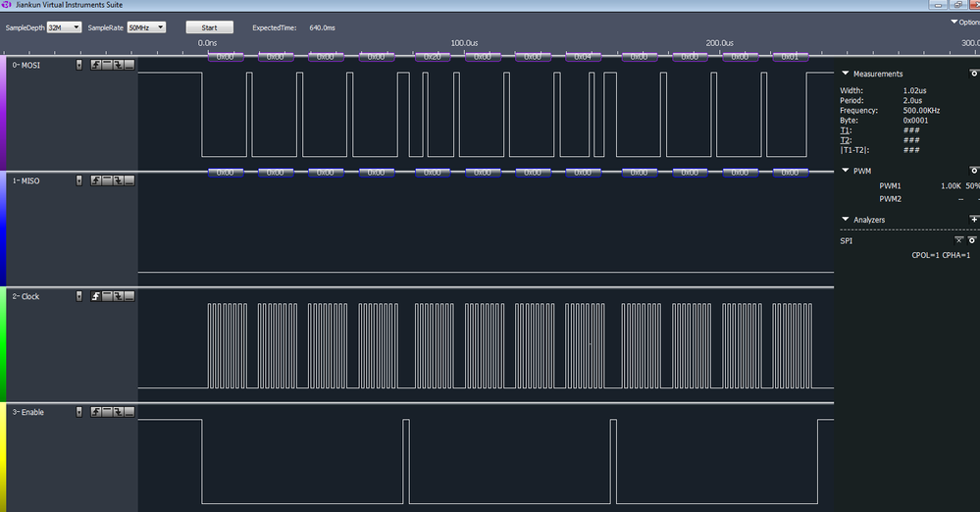Set high-level trigger on Clock channel
The width and height of the screenshot is (980, 512).
click(107, 296)
